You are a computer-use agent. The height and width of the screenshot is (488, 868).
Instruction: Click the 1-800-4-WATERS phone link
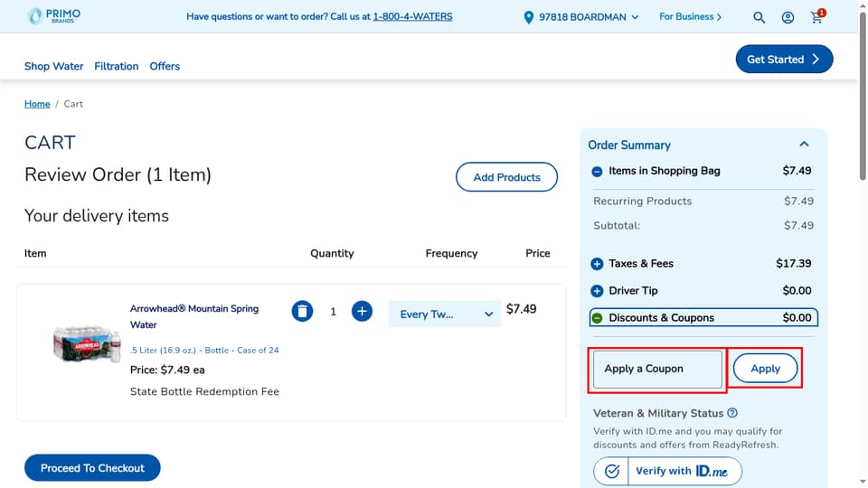(412, 16)
